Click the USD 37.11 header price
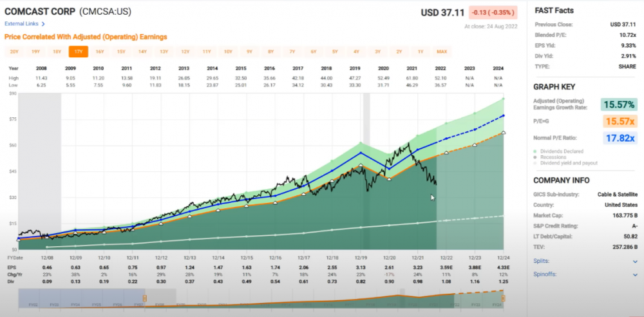Screen dimensions: 644x317 443,13
